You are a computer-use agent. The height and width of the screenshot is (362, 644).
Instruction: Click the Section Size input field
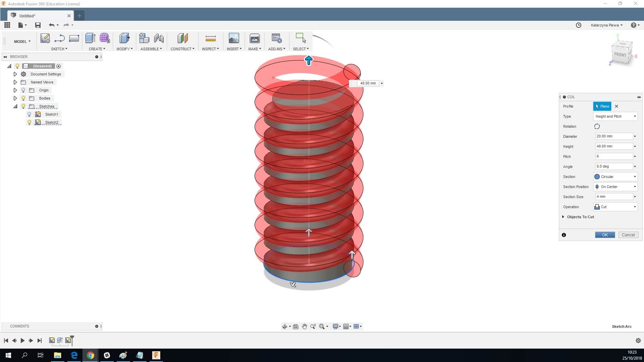tap(614, 197)
